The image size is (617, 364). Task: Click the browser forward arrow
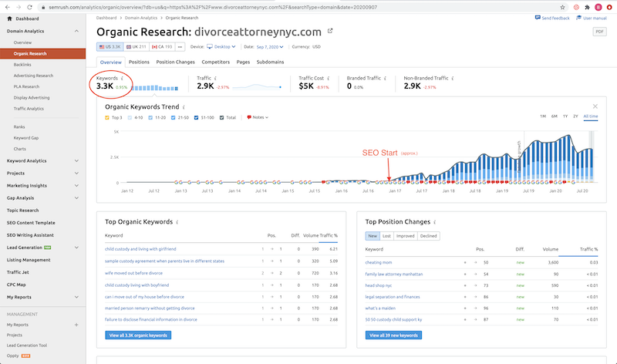(x=19, y=7)
